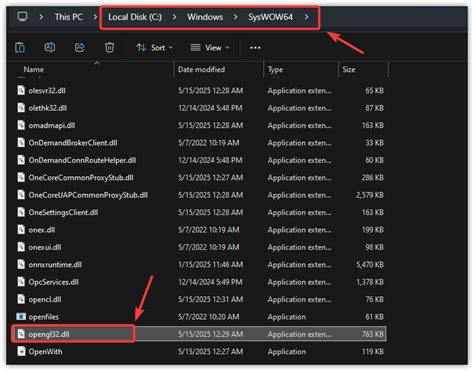Click the file icon of olesvr32.dll

(x=21, y=90)
